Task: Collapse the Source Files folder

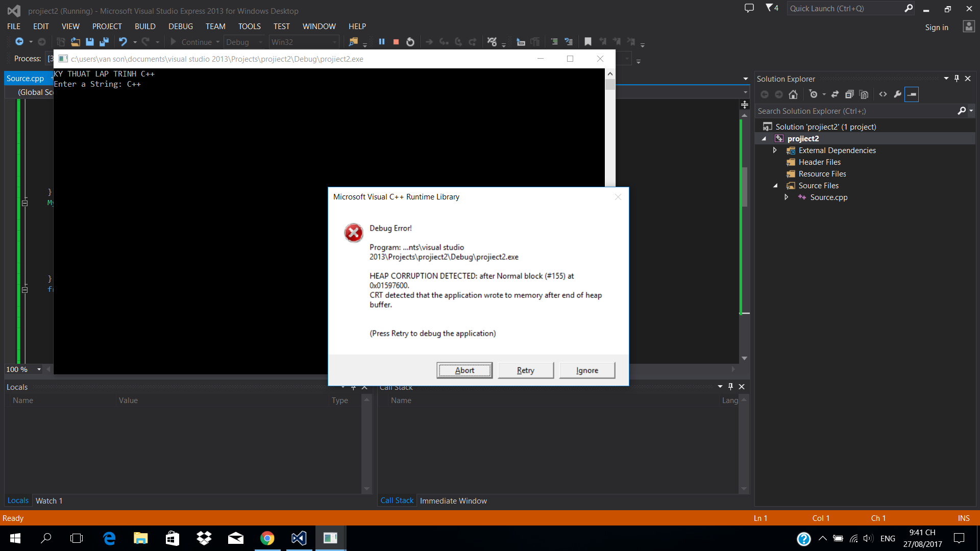Action: click(775, 186)
